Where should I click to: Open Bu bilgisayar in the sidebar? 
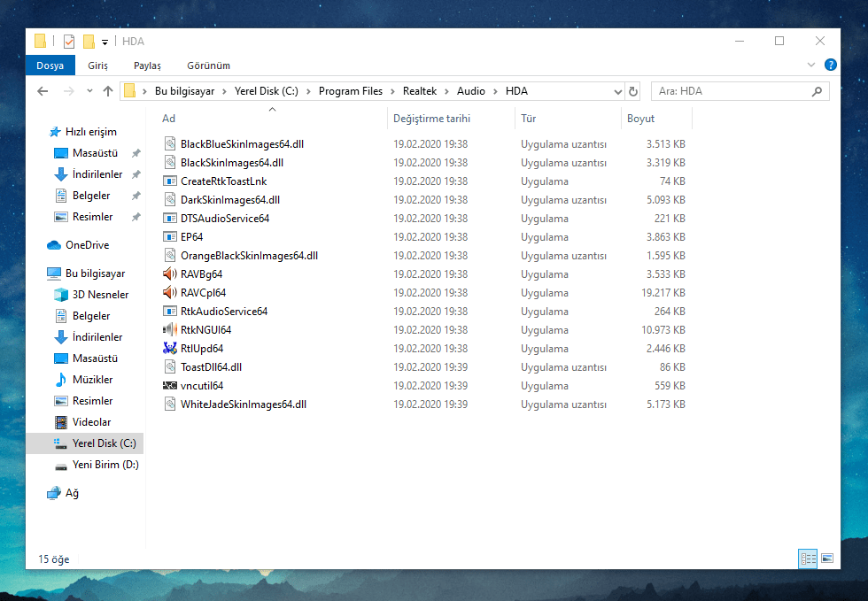[x=87, y=273]
